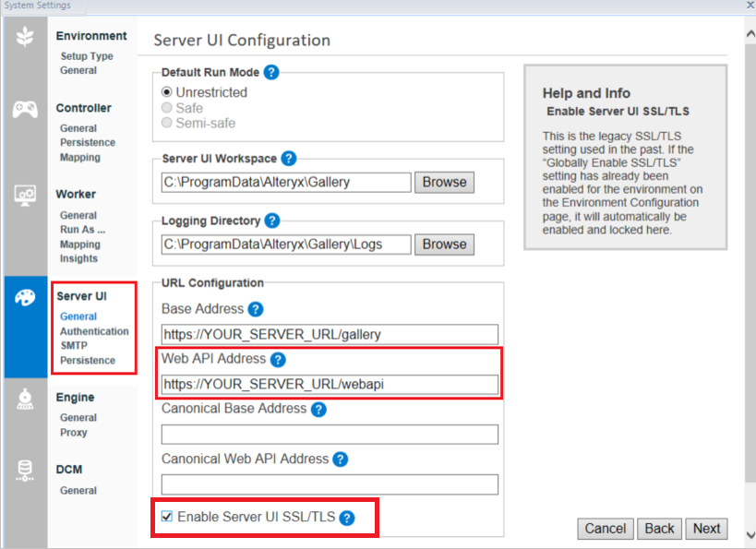View help for Web API Address
This screenshot has height=549, width=756.
point(278,360)
